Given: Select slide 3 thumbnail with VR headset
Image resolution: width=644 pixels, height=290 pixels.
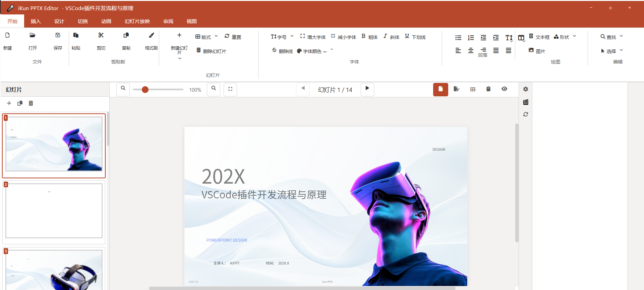Looking at the screenshot, I should [54, 269].
